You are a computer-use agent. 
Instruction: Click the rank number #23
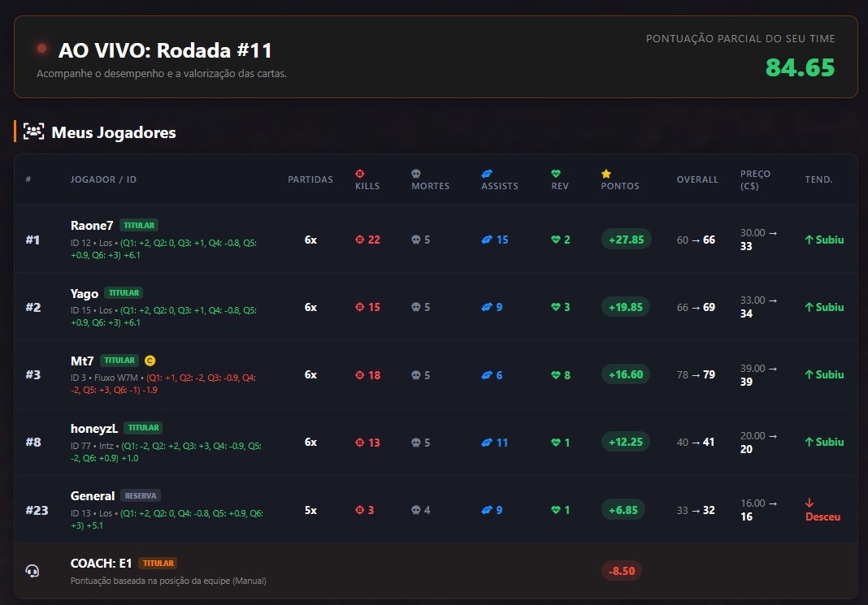click(37, 510)
